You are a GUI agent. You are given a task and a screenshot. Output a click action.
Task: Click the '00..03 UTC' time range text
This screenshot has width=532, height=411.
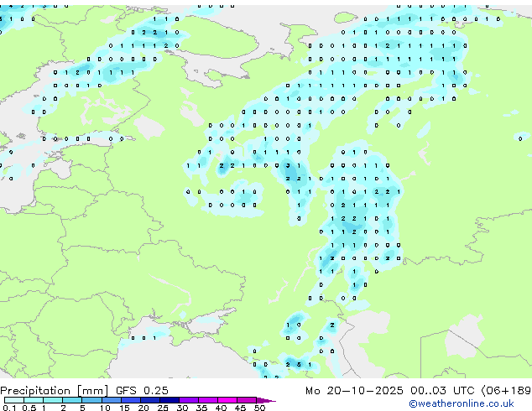[x=441, y=391]
